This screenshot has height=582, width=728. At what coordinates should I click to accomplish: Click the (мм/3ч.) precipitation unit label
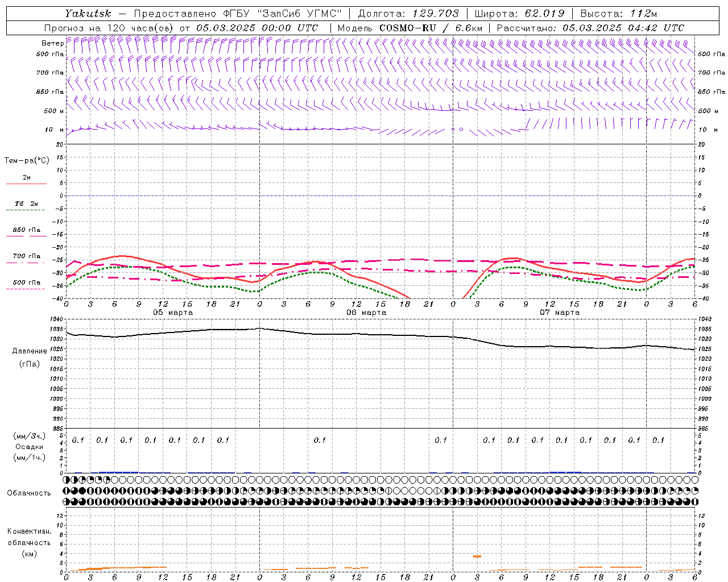(30, 436)
